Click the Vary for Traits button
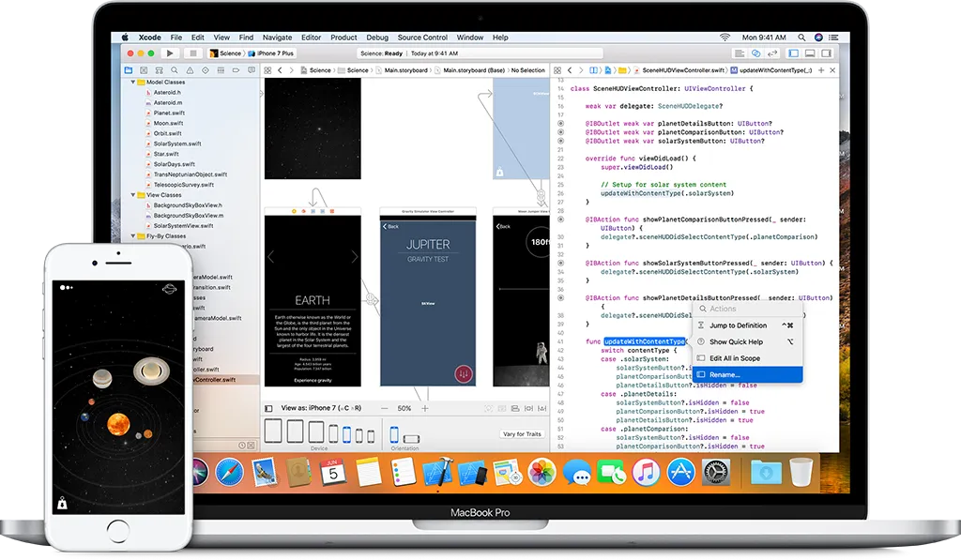 (x=522, y=433)
